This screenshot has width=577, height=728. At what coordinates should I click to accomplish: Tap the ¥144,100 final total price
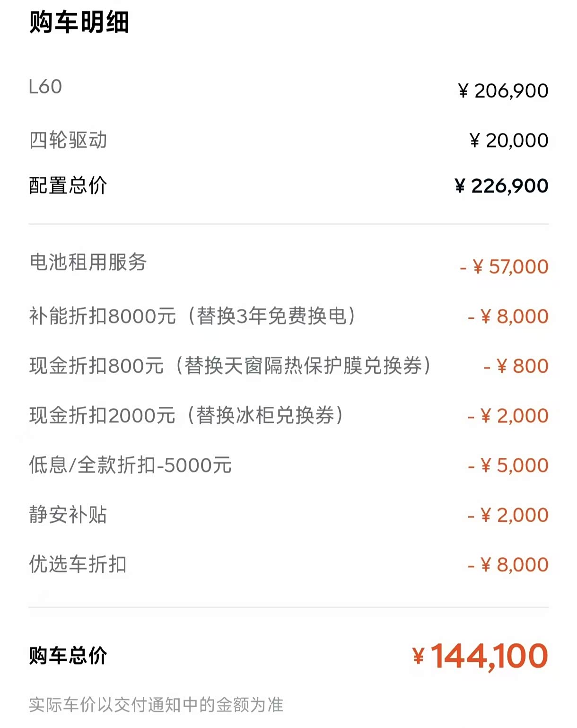480,656
